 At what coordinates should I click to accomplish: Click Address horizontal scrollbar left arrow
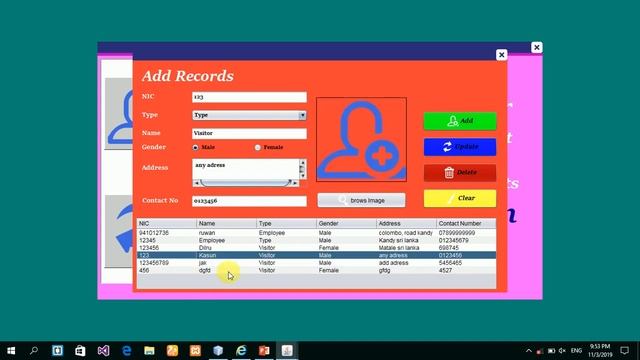[x=196, y=183]
